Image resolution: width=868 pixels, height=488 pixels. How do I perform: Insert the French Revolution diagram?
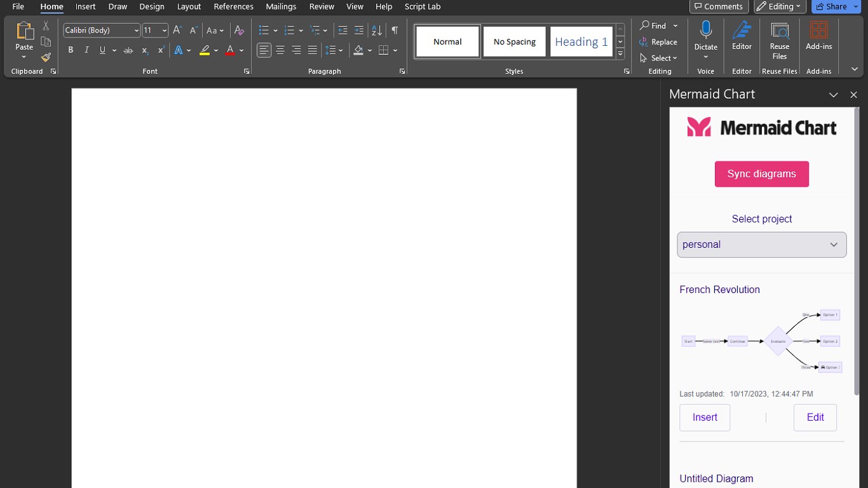click(x=705, y=417)
